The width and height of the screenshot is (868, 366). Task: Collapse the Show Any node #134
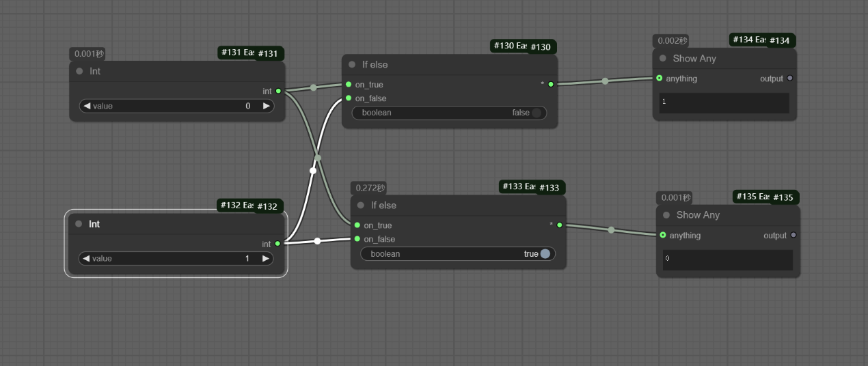[x=662, y=59]
